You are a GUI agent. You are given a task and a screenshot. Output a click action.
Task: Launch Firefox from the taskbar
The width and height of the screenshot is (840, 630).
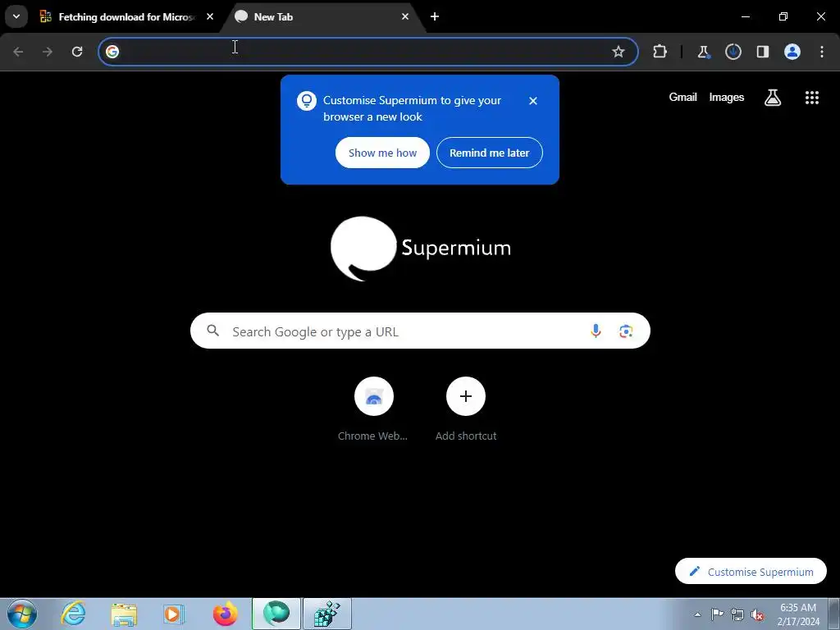tap(225, 614)
